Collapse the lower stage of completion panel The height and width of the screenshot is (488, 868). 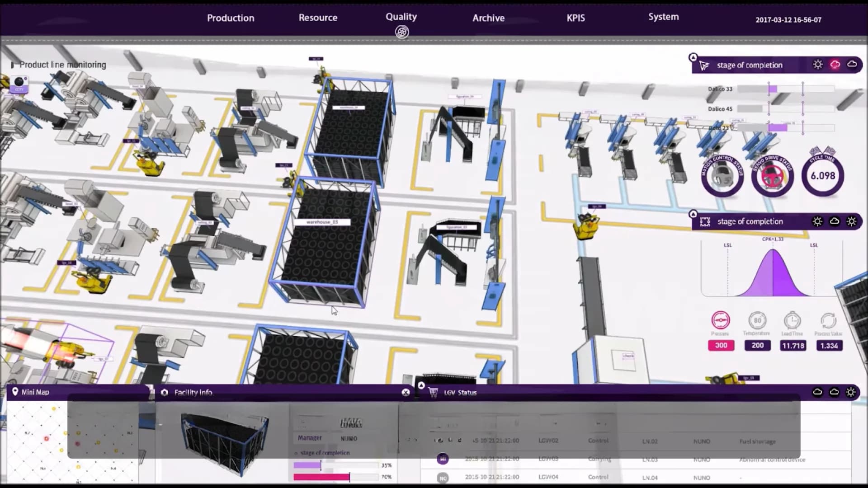coord(693,214)
